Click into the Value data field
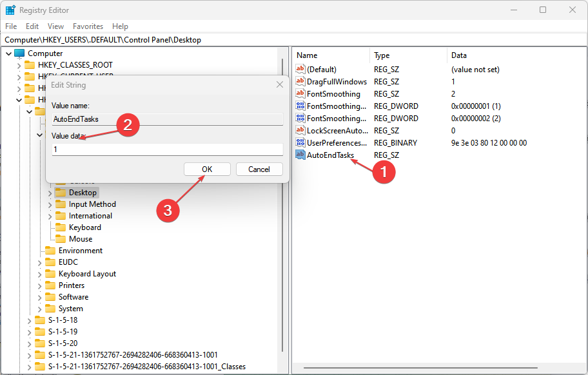This screenshot has height=375, width=588. coord(167,149)
